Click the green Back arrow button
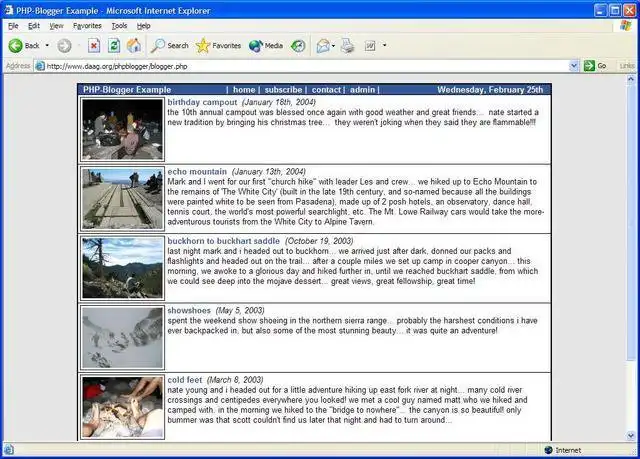 tap(24, 46)
